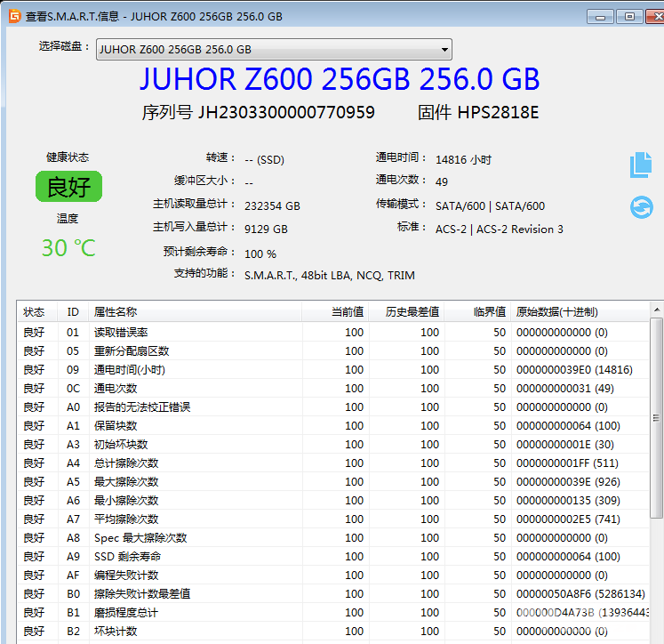This screenshot has width=664, height=644.
Task: Click the 属性名称 column header
Action: coord(116,312)
